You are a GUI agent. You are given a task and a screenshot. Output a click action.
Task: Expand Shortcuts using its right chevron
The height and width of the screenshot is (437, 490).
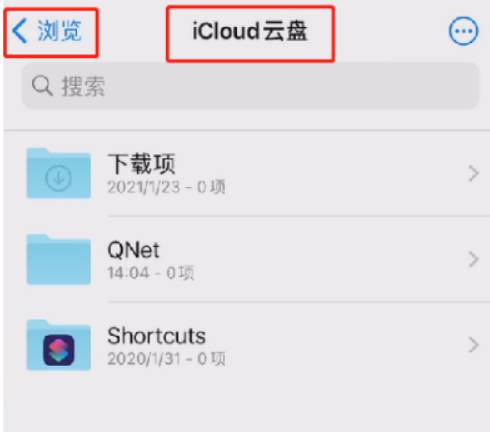pos(473,345)
